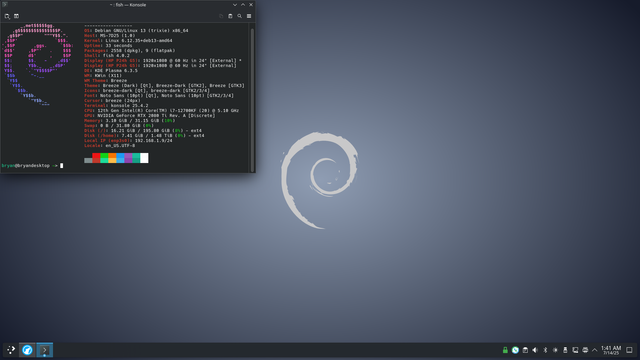Open the volume control in tray
The height and width of the screenshot is (360, 640).
(x=535, y=350)
